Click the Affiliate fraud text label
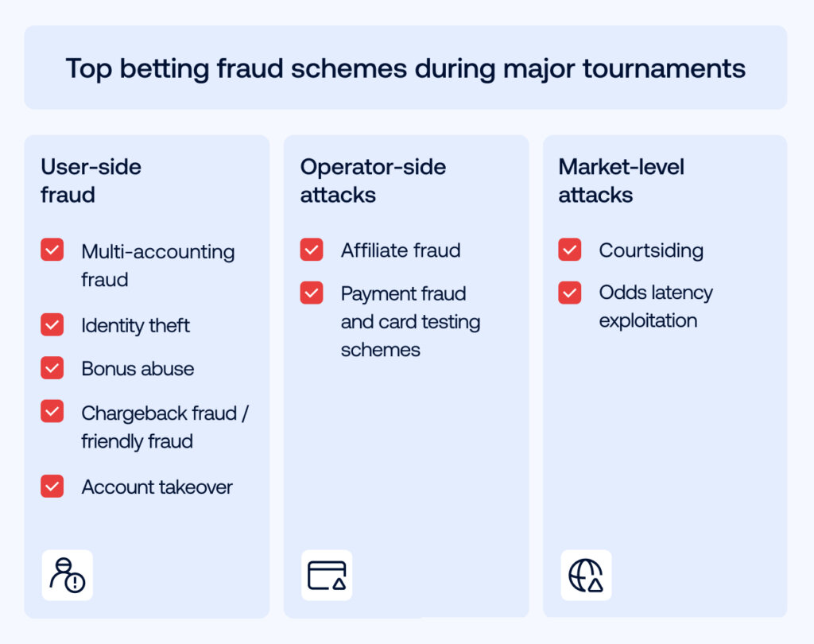 (x=401, y=250)
